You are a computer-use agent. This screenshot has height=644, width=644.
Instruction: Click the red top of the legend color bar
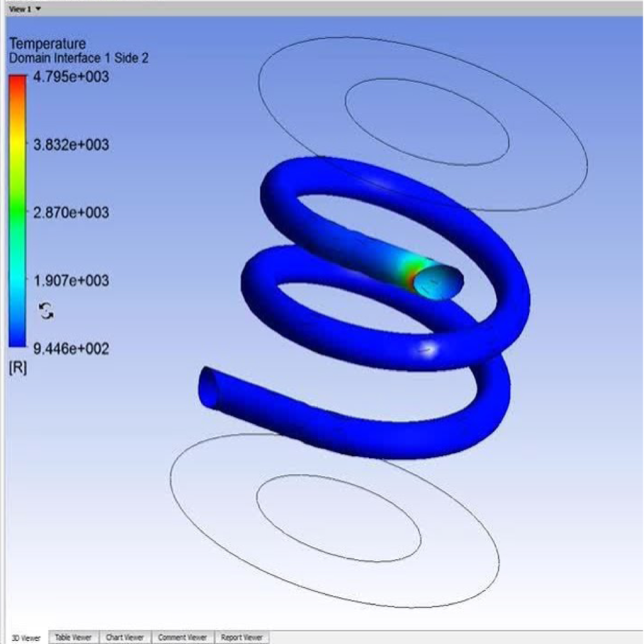pos(17,82)
